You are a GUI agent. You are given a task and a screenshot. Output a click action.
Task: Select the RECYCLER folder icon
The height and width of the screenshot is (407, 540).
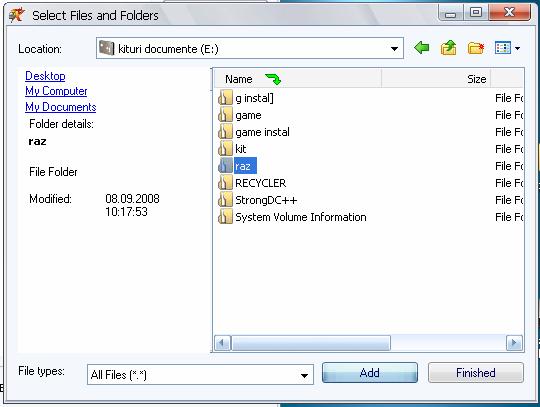pos(225,183)
